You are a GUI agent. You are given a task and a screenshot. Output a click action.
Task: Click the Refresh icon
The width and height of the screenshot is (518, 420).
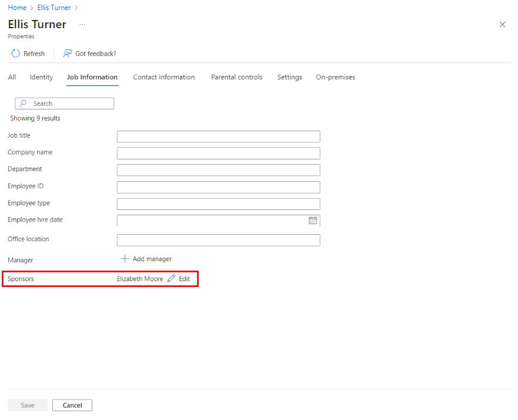point(15,54)
